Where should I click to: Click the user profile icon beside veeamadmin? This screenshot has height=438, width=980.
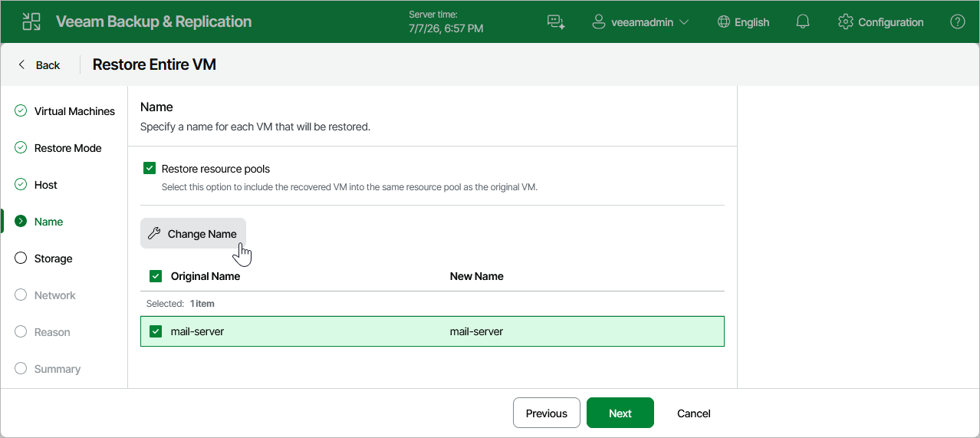pyautogui.click(x=599, y=22)
